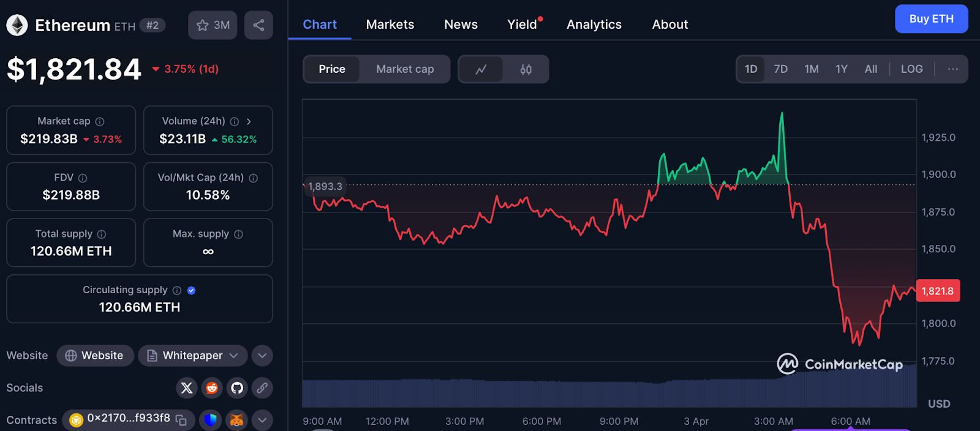Expand the Whitepaper dropdown
This screenshot has height=431, width=980.
point(233,356)
